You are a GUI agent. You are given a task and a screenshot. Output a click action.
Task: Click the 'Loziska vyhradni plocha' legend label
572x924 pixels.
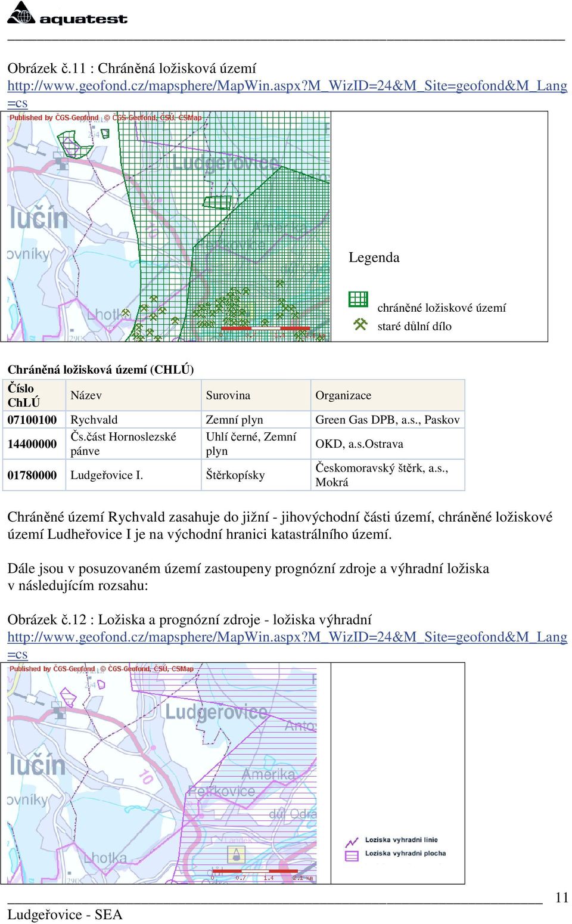tap(406, 854)
